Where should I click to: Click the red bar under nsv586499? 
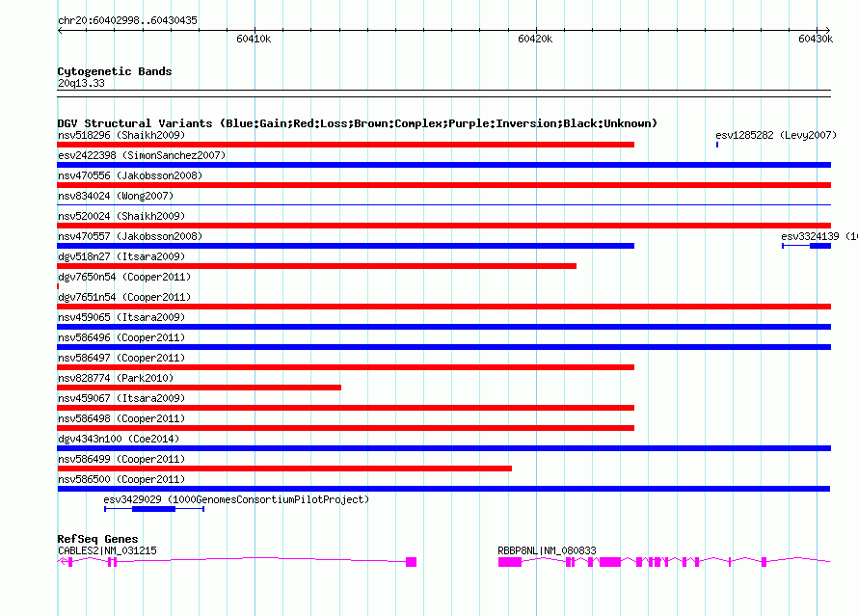click(284, 469)
